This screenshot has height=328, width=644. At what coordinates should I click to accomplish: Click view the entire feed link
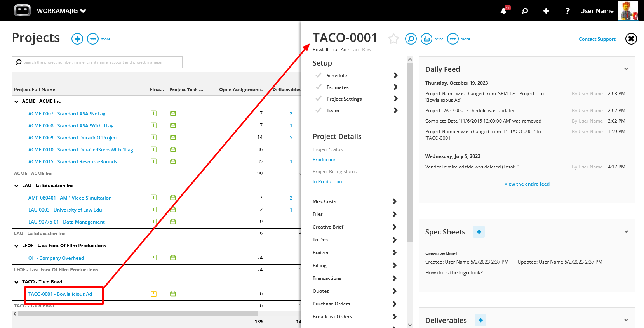coord(527,184)
